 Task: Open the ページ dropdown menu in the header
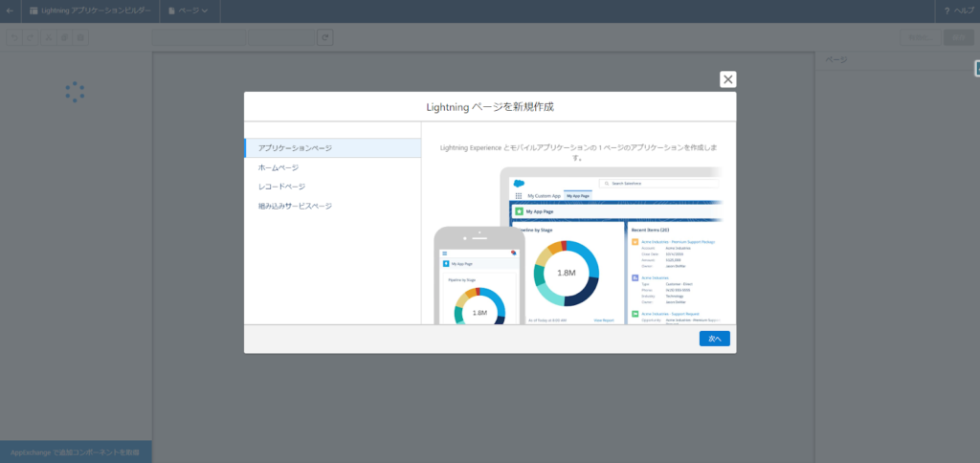pyautogui.click(x=188, y=11)
